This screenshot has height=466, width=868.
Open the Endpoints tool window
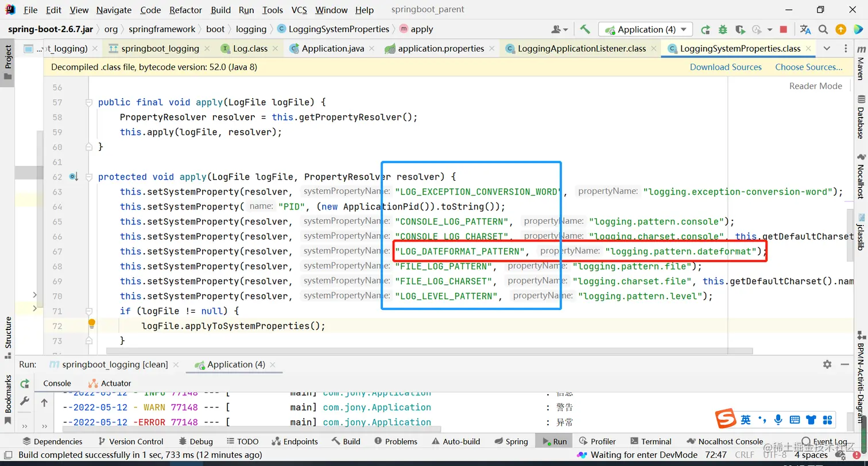[294, 441]
